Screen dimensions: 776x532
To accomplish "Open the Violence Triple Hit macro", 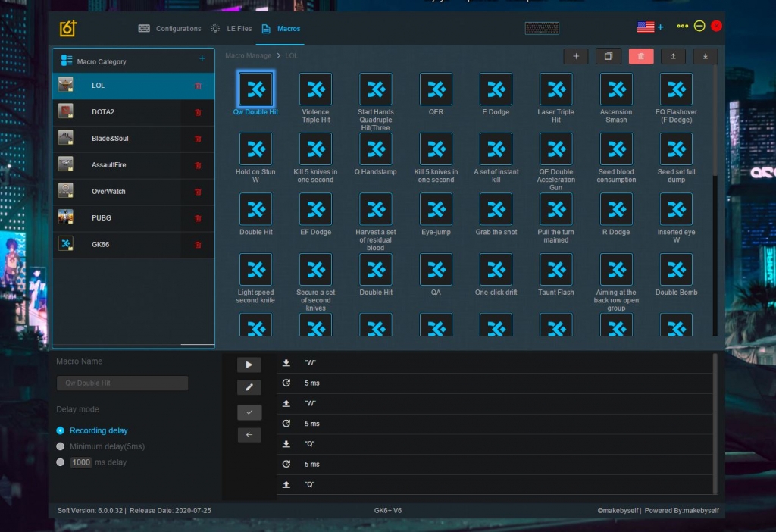I will 315,89.
